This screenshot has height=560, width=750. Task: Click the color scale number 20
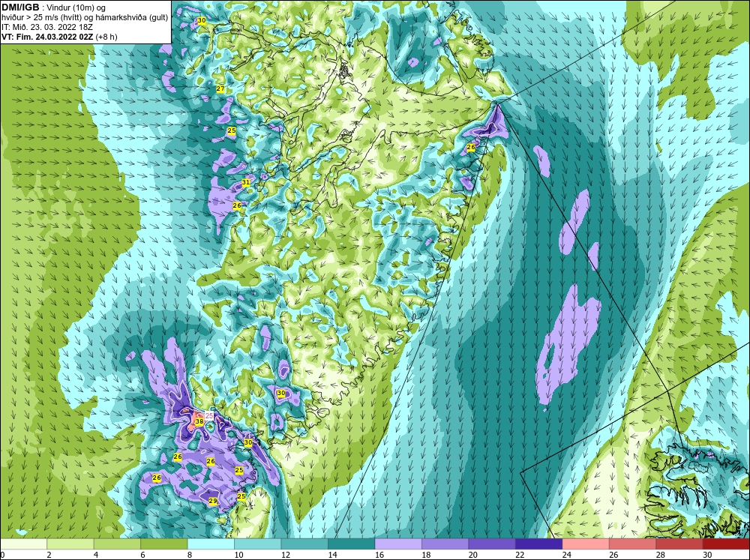pyautogui.click(x=473, y=555)
